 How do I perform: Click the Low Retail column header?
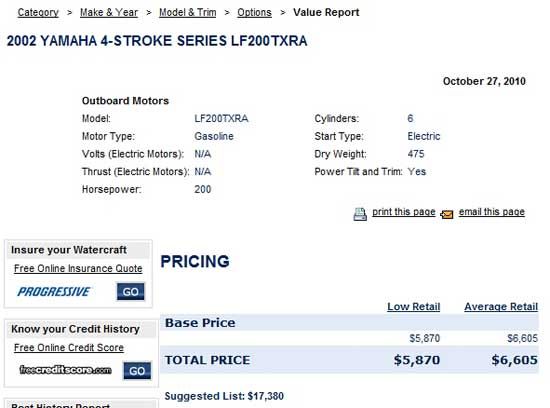[414, 307]
